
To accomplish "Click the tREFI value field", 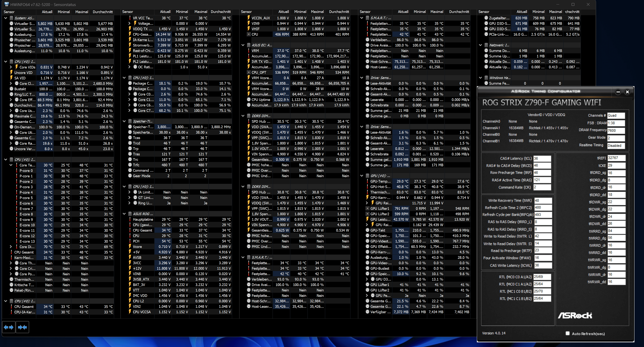I will click(616, 158).
